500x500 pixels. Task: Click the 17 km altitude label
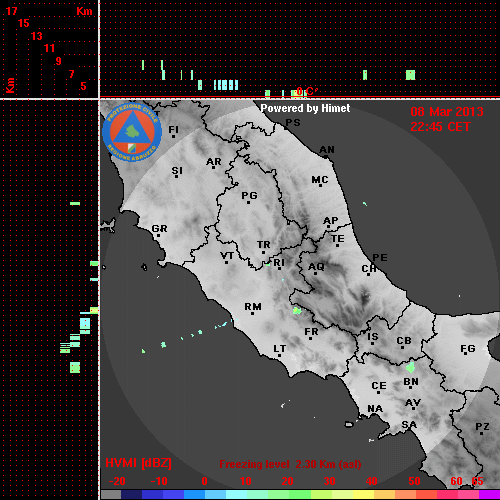[x=12, y=11]
